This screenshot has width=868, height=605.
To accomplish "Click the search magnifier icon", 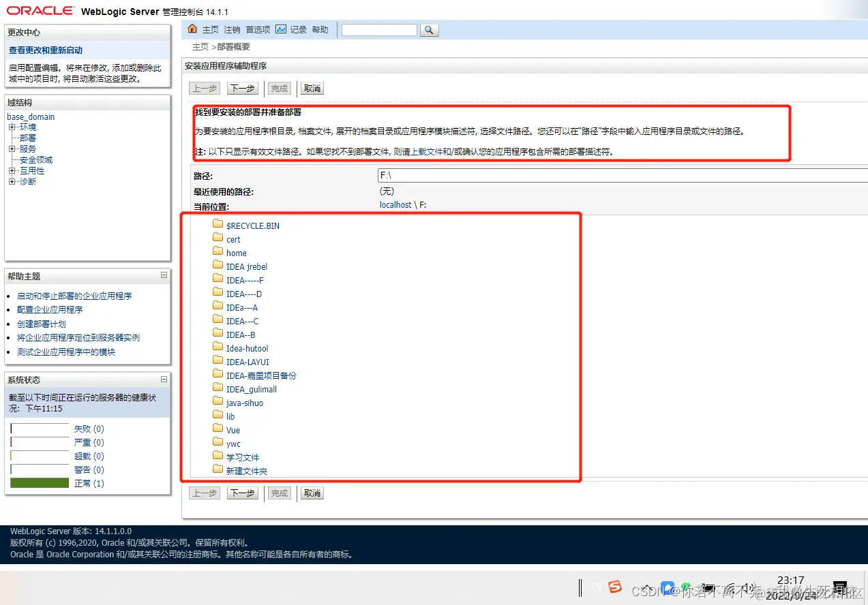I will coord(428,29).
